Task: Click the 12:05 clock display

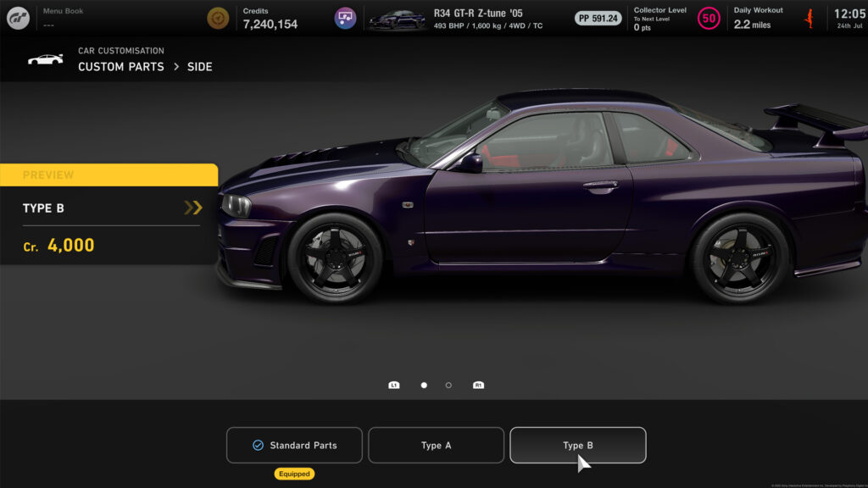Action: coord(850,14)
